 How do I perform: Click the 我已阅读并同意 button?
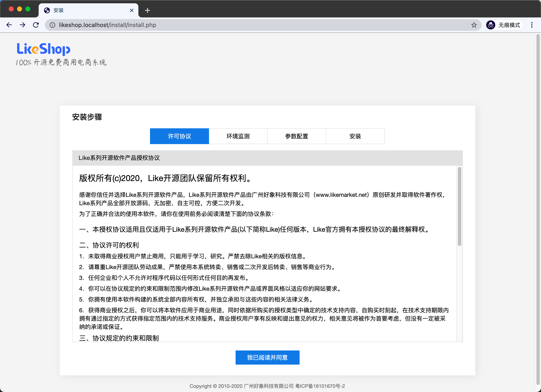point(267,357)
